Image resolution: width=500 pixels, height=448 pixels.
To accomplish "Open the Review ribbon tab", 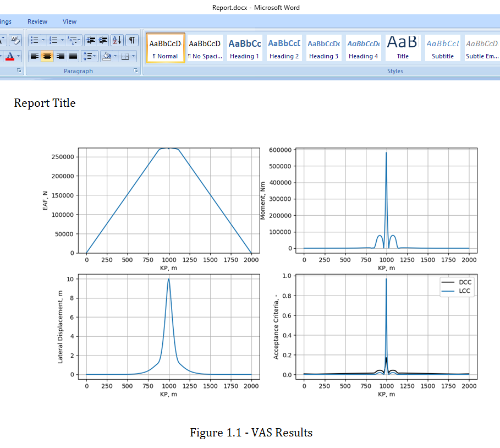I will pyautogui.click(x=37, y=21).
